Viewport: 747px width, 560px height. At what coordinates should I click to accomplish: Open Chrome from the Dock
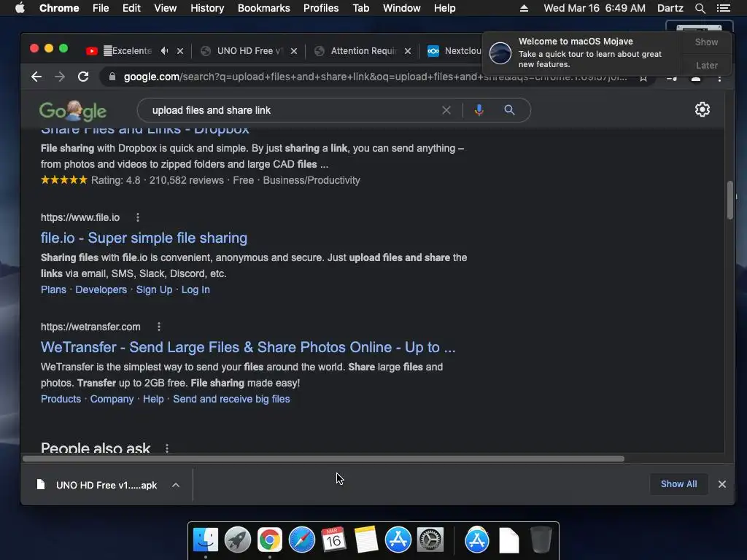pyautogui.click(x=270, y=540)
